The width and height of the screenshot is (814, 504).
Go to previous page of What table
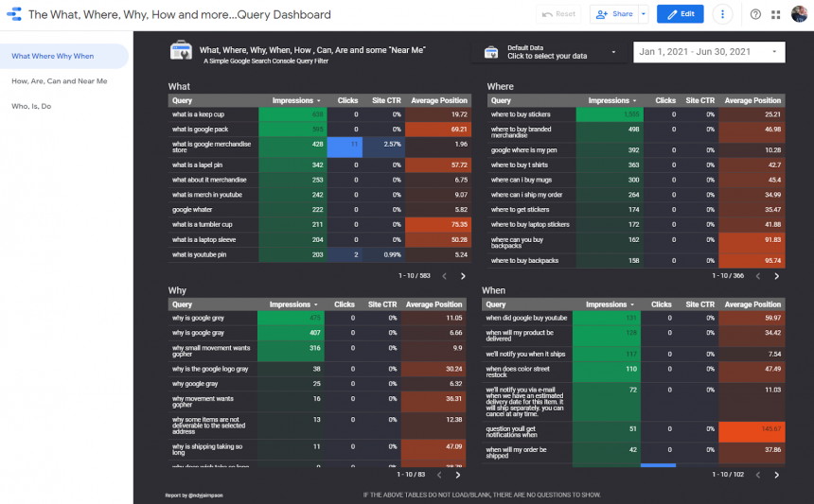coord(444,276)
